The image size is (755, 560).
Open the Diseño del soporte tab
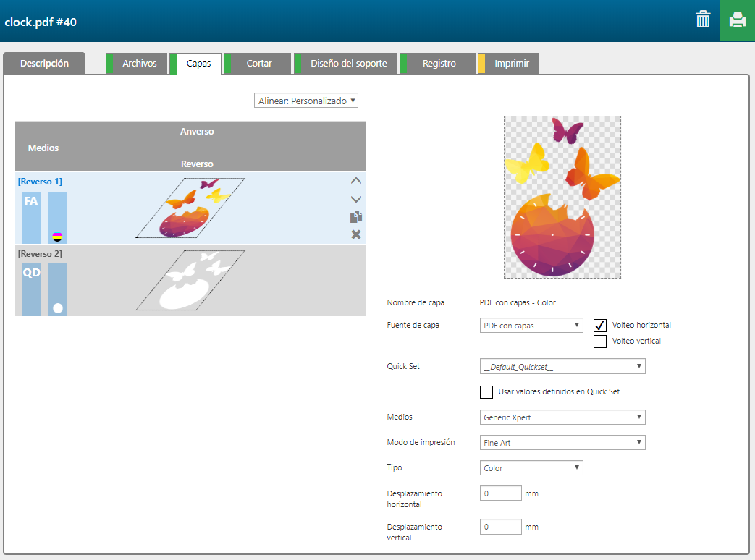click(348, 64)
